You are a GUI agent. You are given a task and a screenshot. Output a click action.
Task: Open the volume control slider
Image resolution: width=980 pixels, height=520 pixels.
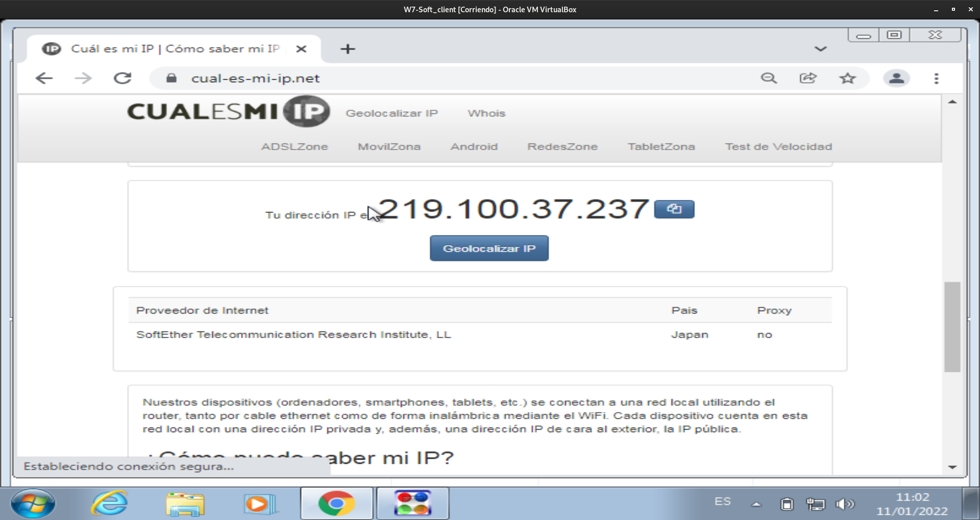tap(845, 504)
